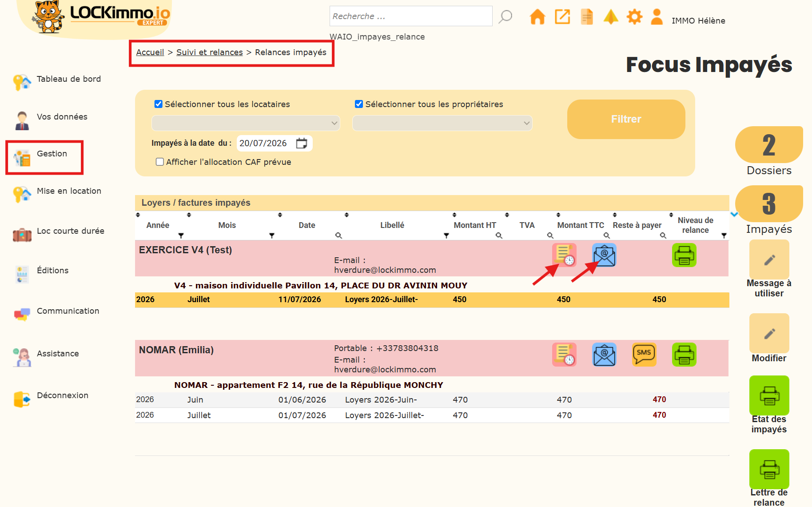Search icon under Date column
The height and width of the screenshot is (507, 812).
[338, 236]
